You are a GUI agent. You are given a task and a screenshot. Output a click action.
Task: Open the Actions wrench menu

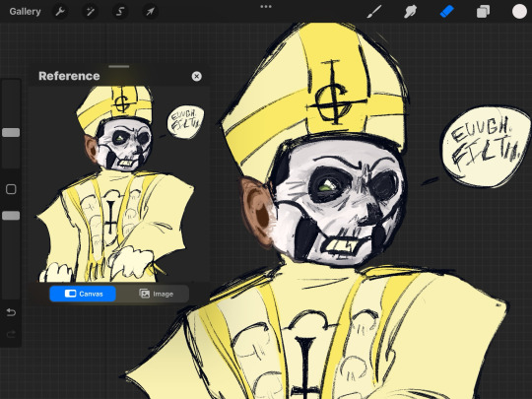pos(60,12)
